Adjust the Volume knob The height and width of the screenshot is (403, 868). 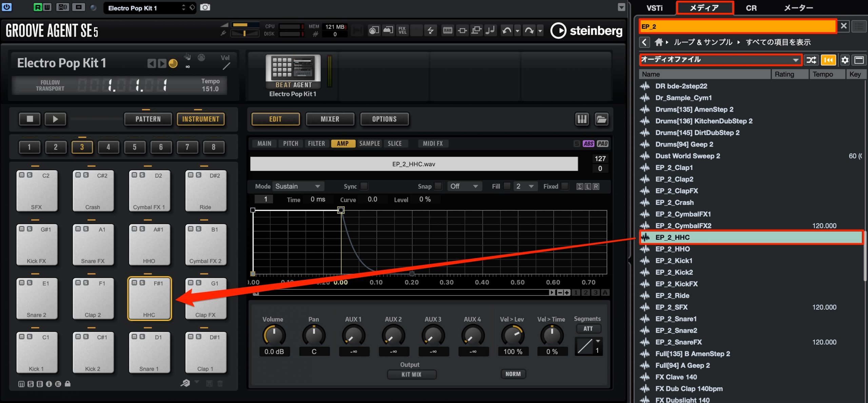[x=274, y=335]
